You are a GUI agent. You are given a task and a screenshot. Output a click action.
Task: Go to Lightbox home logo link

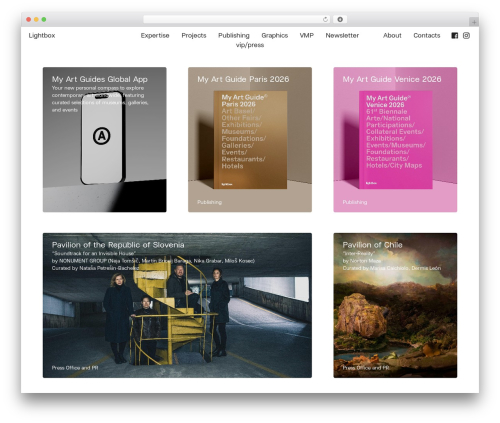(x=42, y=35)
